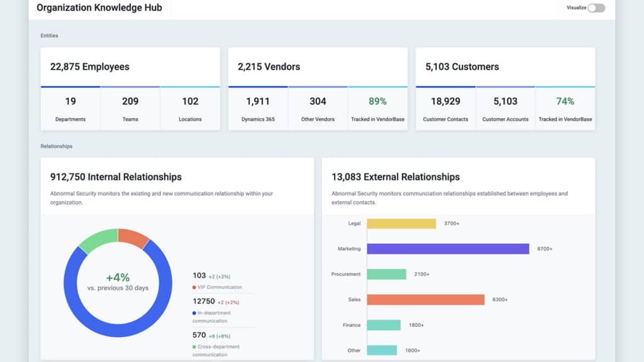Click the Other category bar
Image resolution: width=644 pixels, height=362 pixels.
click(x=382, y=351)
